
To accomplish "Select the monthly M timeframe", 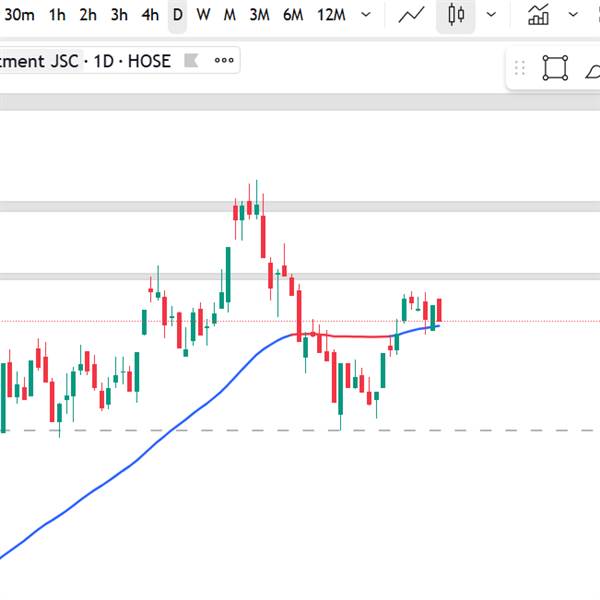I will click(230, 15).
